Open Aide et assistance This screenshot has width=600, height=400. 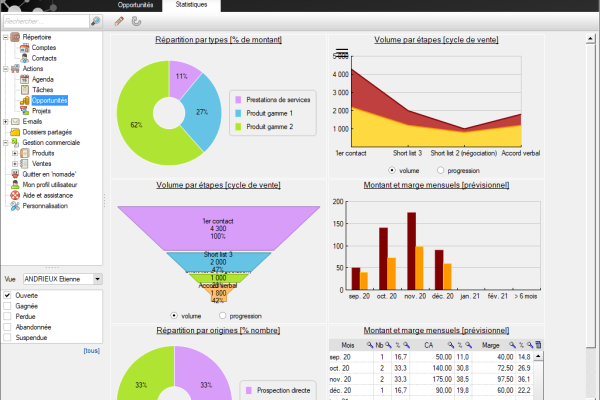point(48,195)
